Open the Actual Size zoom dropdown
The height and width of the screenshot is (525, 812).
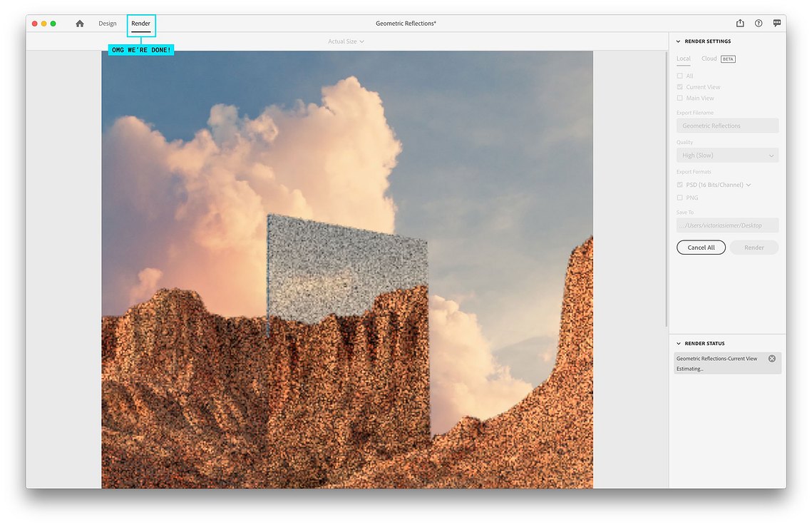(x=346, y=41)
